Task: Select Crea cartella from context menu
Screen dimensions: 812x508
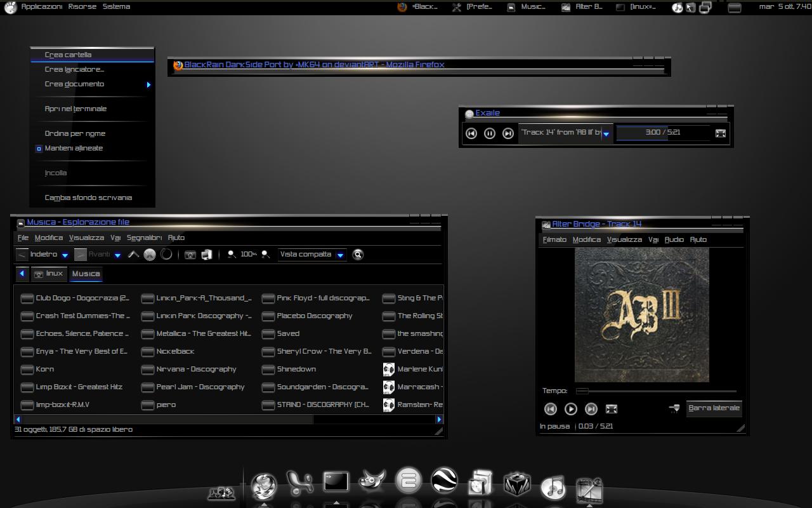Action: pyautogui.click(x=93, y=55)
